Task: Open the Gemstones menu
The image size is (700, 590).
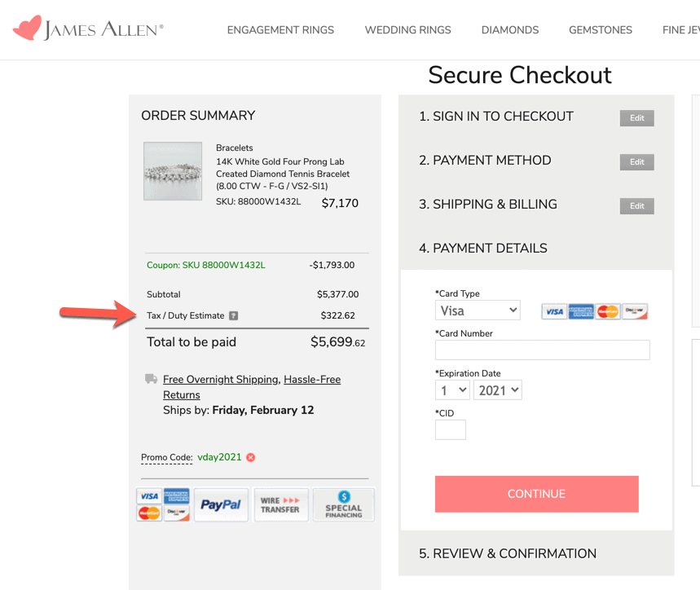Action: [x=600, y=30]
